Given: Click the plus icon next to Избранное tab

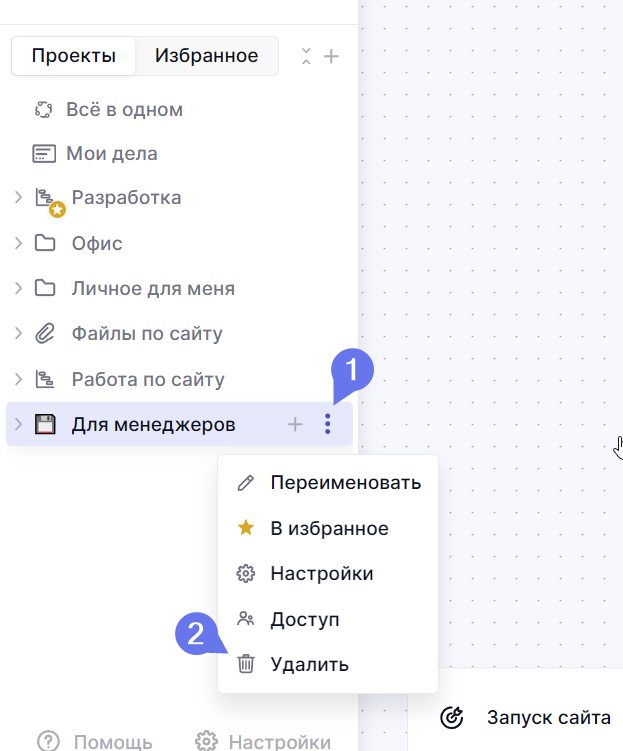Looking at the screenshot, I should point(331,56).
